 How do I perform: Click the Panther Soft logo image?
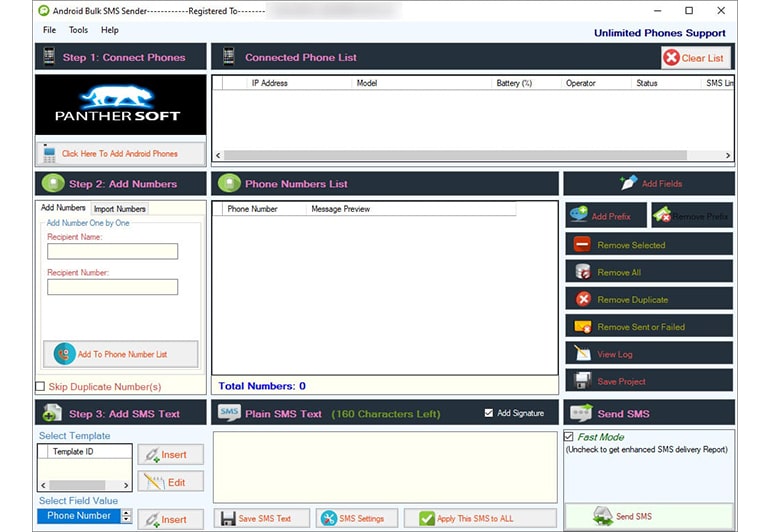[x=121, y=105]
